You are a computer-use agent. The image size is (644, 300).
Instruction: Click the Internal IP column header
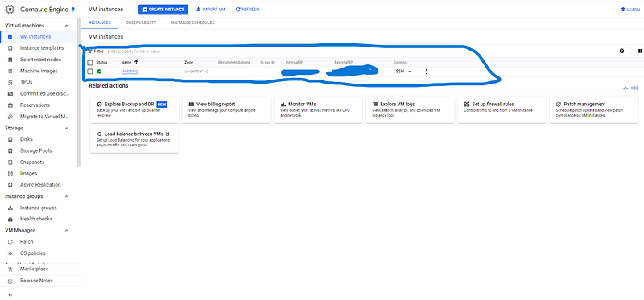coord(294,63)
